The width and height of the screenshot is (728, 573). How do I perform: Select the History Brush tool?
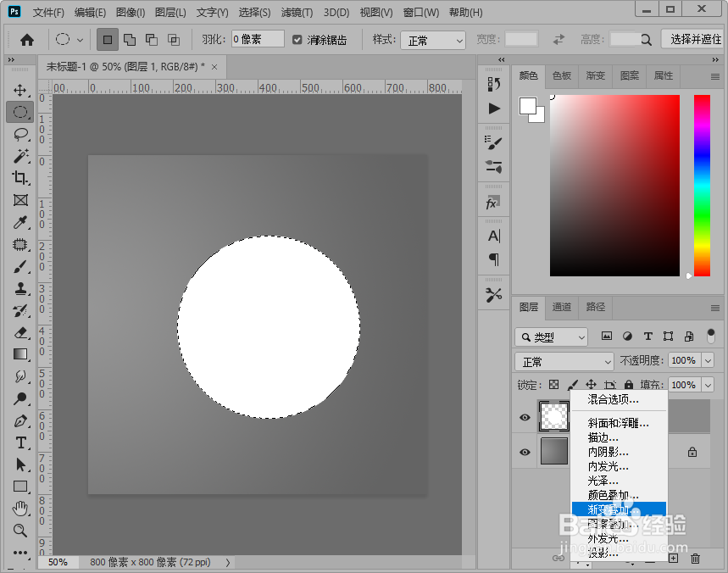point(20,311)
